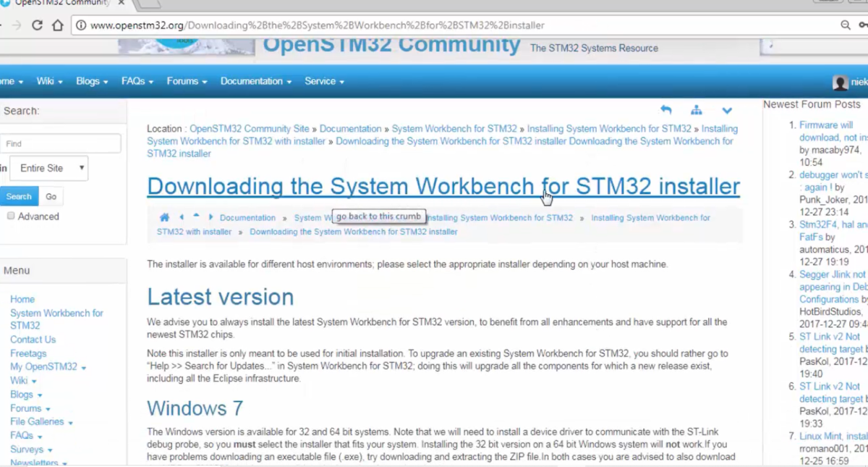The image size is (868, 467).
Task: Click the blue Search button
Action: [19, 196]
